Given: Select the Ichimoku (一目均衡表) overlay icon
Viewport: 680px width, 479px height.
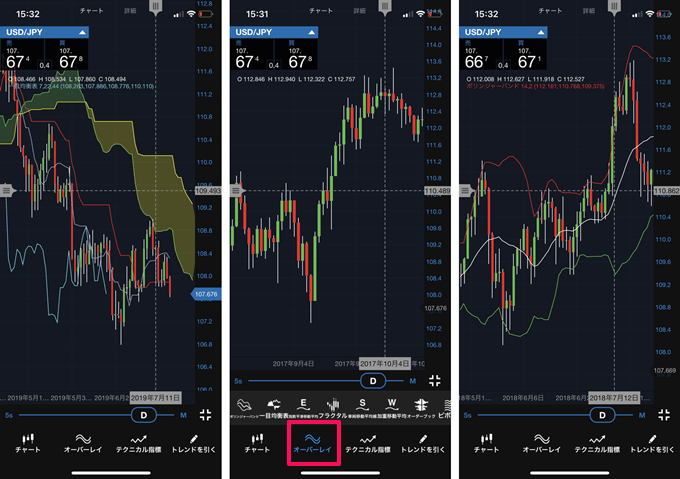Looking at the screenshot, I should 274,408.
